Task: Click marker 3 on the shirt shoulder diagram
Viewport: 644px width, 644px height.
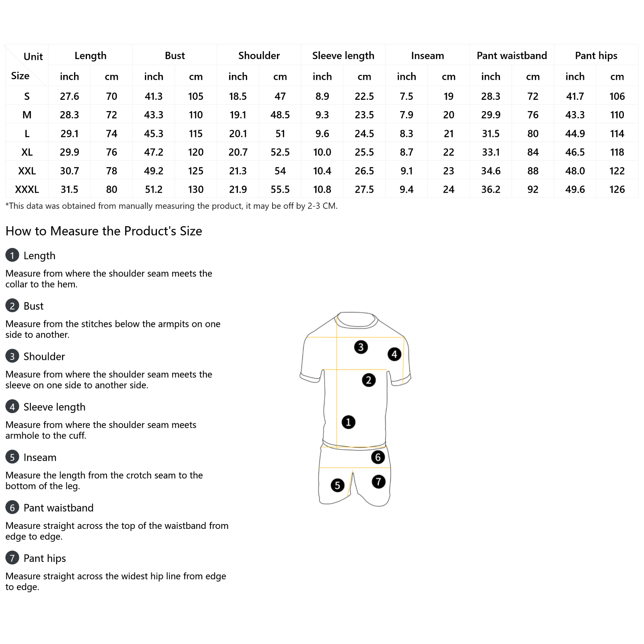Action: click(x=361, y=347)
